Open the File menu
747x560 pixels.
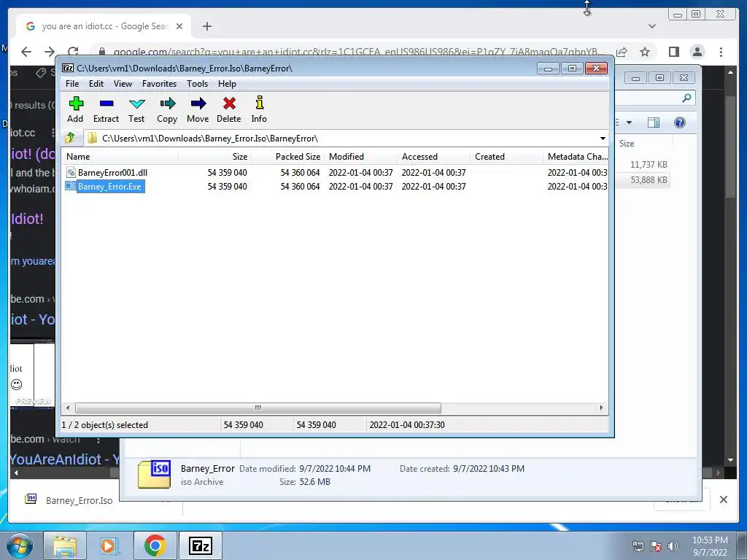click(x=72, y=84)
